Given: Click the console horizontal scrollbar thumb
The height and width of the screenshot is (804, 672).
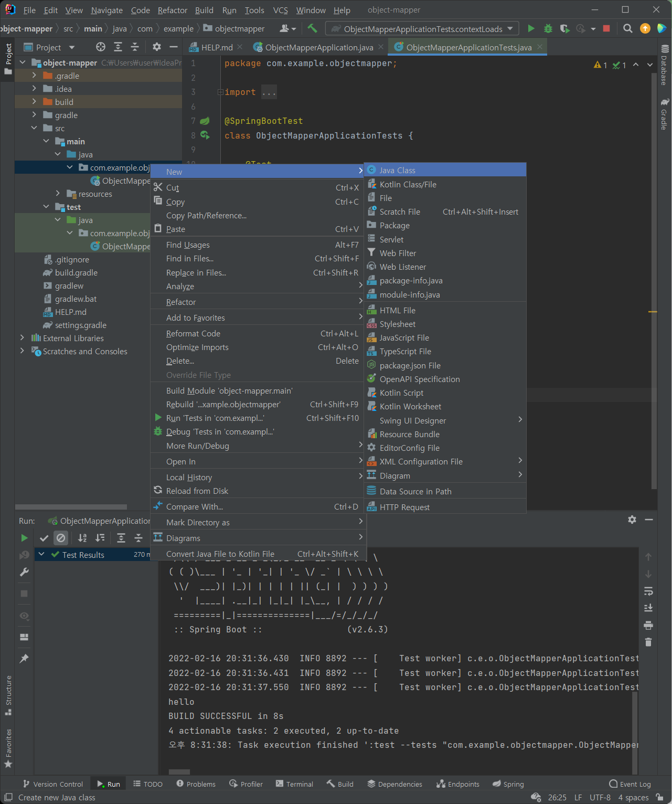Looking at the screenshot, I should pos(179,772).
